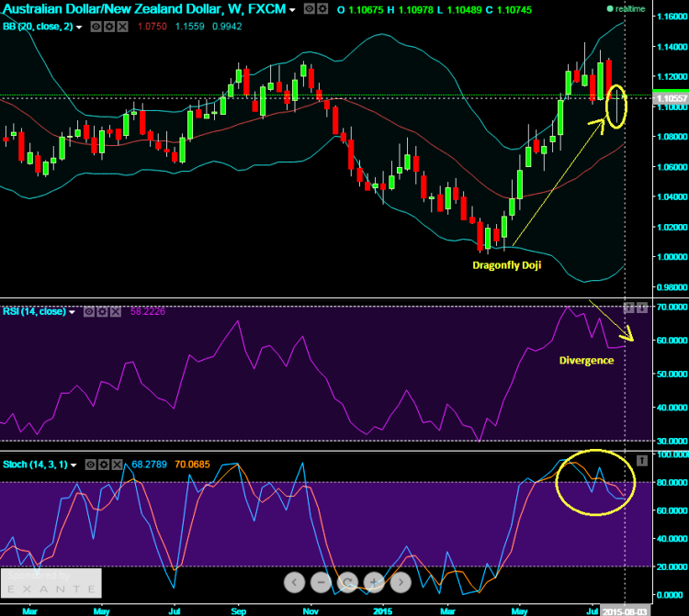This screenshot has height=616, width=689.
Task: Hide the main AUD/NZD price series with eye icon
Action: tap(310, 9)
